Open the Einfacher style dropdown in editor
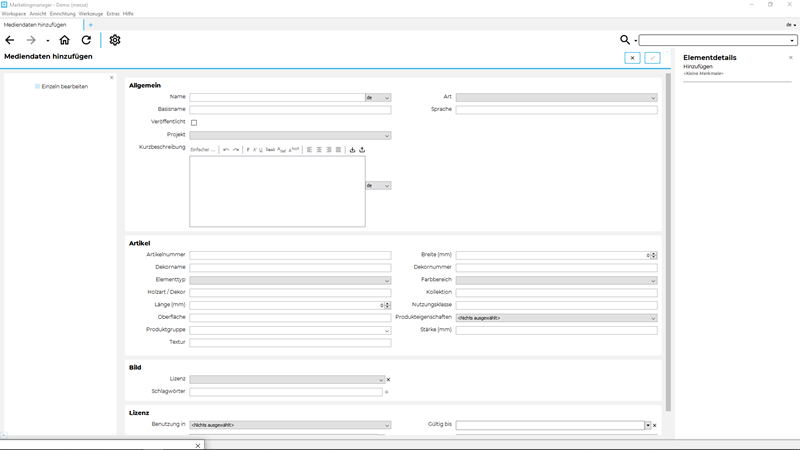Viewport: 800px width, 450px height. 203,149
